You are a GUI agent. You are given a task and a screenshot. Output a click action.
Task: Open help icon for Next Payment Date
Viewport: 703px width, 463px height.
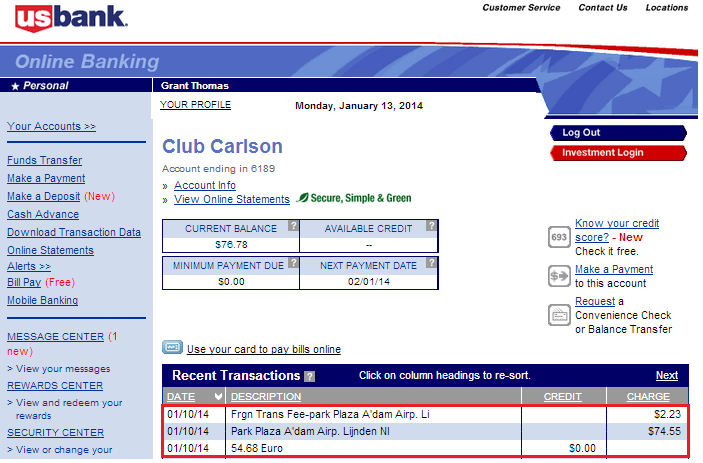tap(431, 263)
